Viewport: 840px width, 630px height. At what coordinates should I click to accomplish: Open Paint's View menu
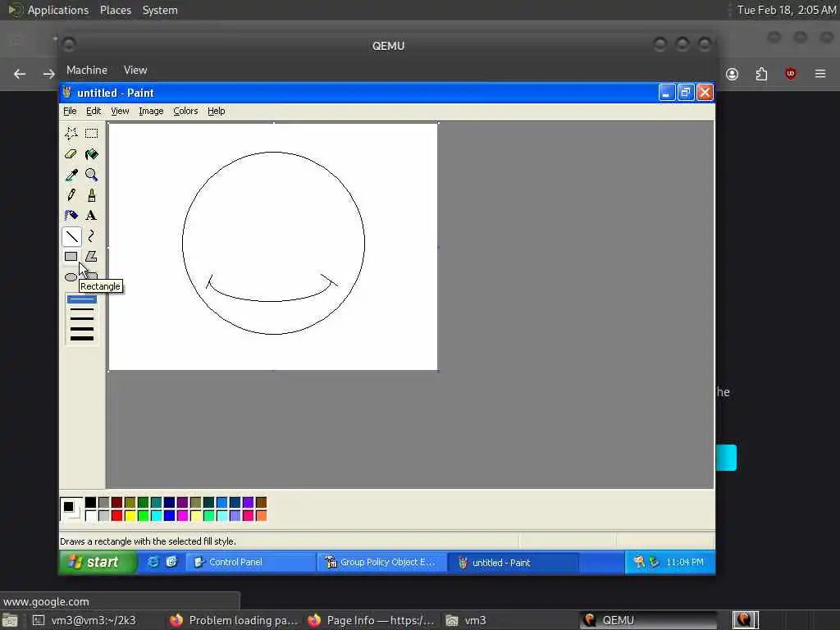(120, 111)
